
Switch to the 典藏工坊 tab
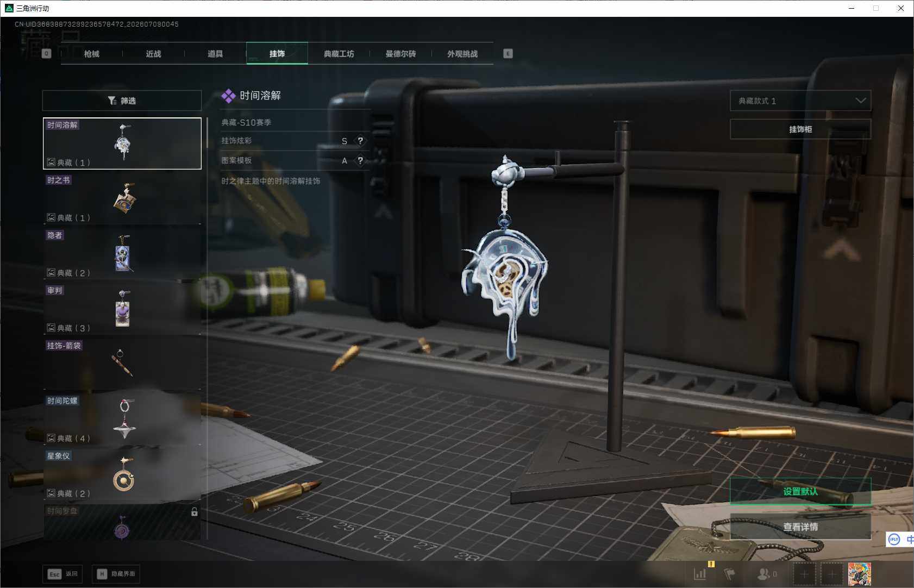[339, 54]
